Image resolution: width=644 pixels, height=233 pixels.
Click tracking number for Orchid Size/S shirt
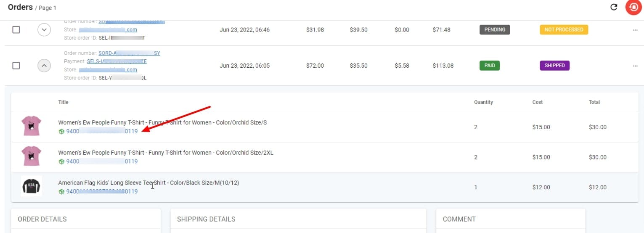point(102,131)
